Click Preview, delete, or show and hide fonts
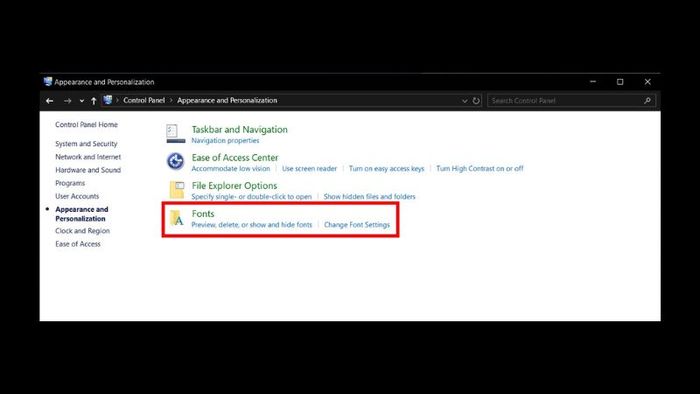The height and width of the screenshot is (394, 700). (x=252, y=225)
